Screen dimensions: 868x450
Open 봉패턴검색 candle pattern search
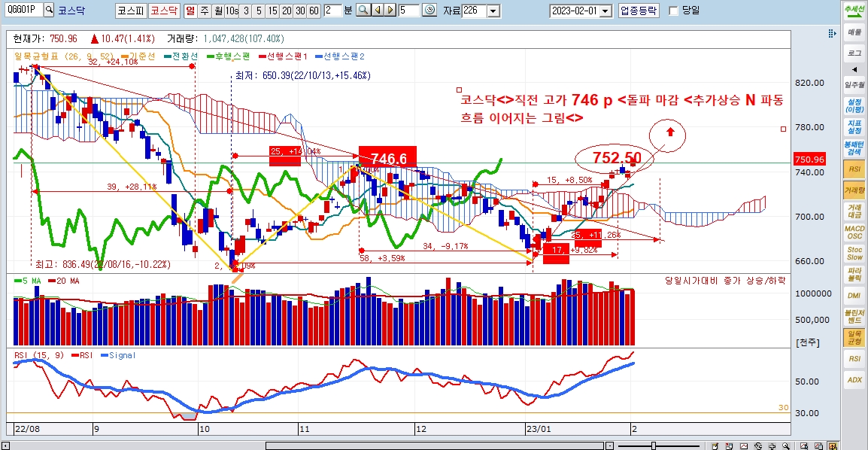coord(854,147)
